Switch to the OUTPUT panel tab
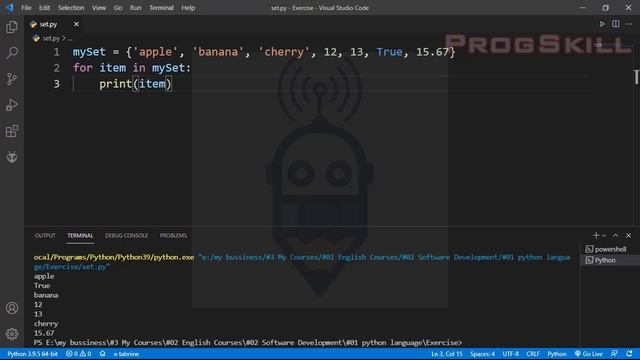The width and height of the screenshot is (640, 360). tap(45, 236)
